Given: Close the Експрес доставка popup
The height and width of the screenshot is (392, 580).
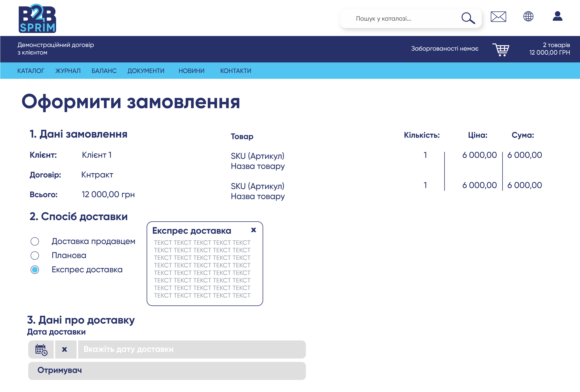Looking at the screenshot, I should tap(253, 230).
